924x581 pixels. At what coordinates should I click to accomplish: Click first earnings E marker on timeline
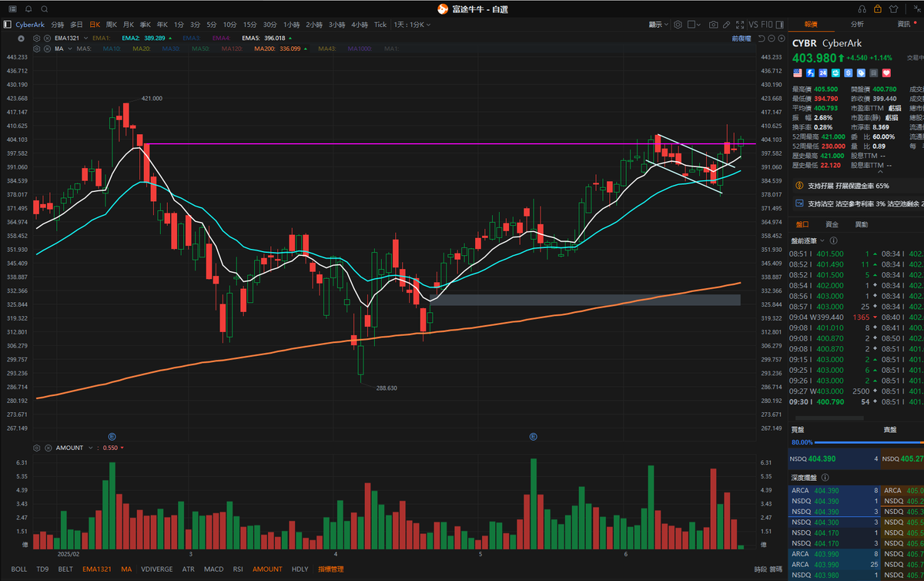[x=112, y=437]
